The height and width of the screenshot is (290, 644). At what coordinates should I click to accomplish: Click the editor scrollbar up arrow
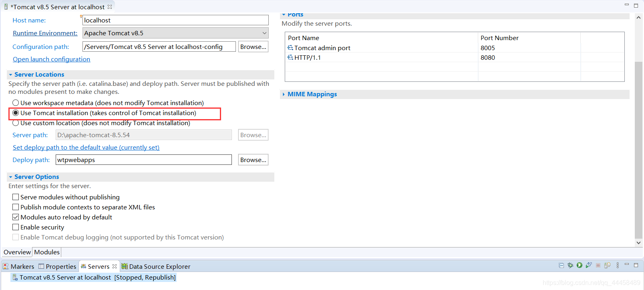click(638, 18)
